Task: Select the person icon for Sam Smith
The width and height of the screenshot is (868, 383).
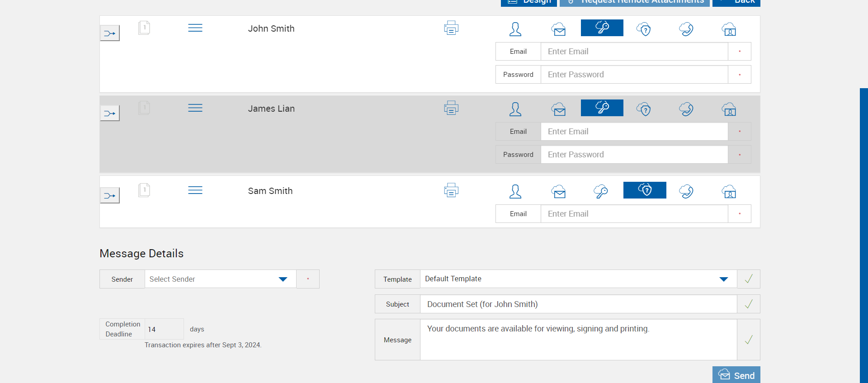Action: [515, 191]
